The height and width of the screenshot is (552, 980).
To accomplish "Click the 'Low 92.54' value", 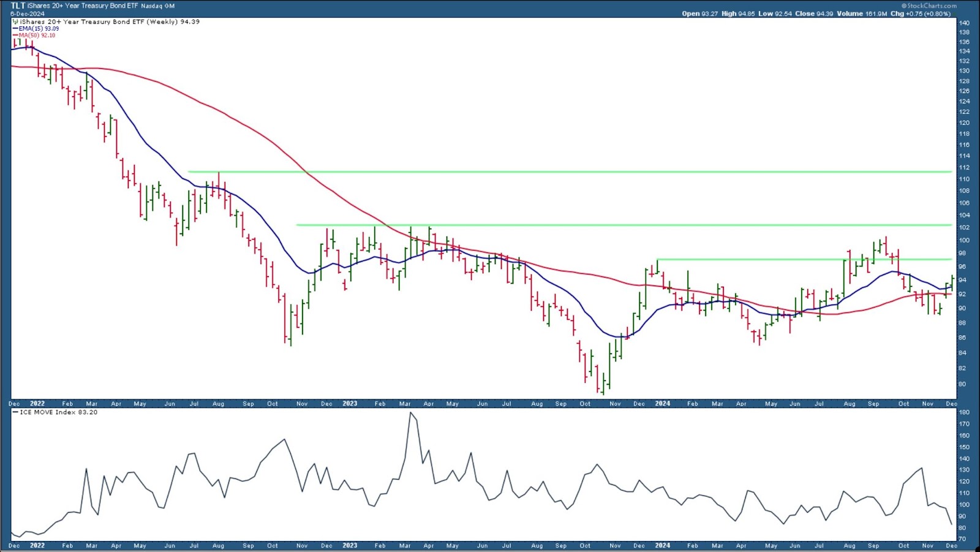I will (x=775, y=13).
